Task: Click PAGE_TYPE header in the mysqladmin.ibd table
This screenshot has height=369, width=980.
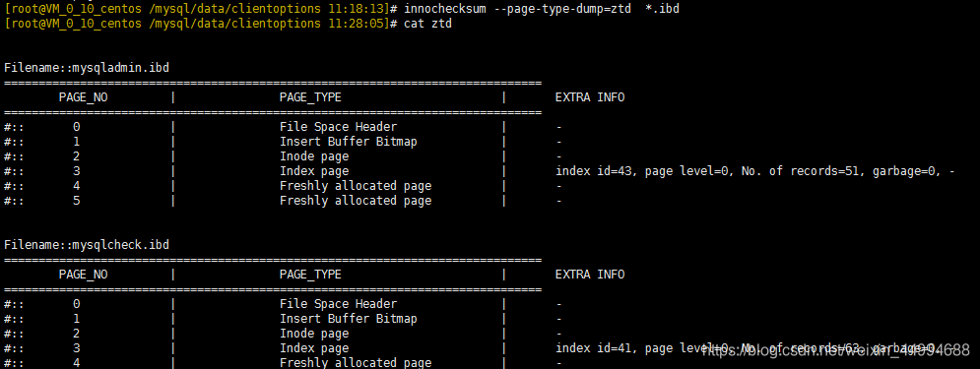Action: [310, 98]
